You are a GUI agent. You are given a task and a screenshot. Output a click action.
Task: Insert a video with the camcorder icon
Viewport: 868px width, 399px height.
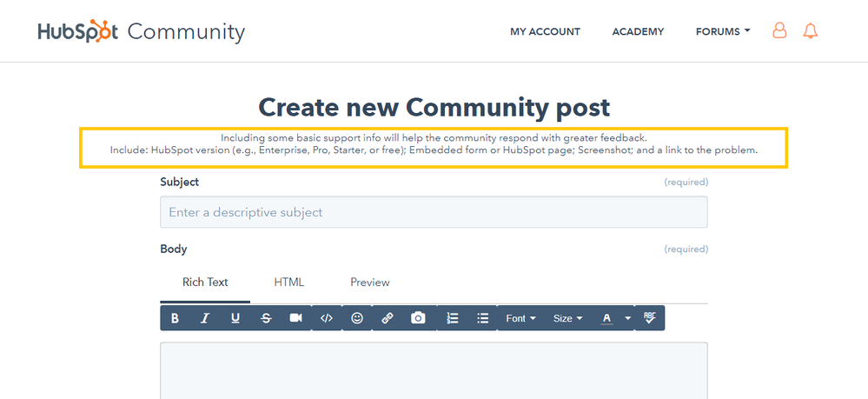pyautogui.click(x=296, y=318)
